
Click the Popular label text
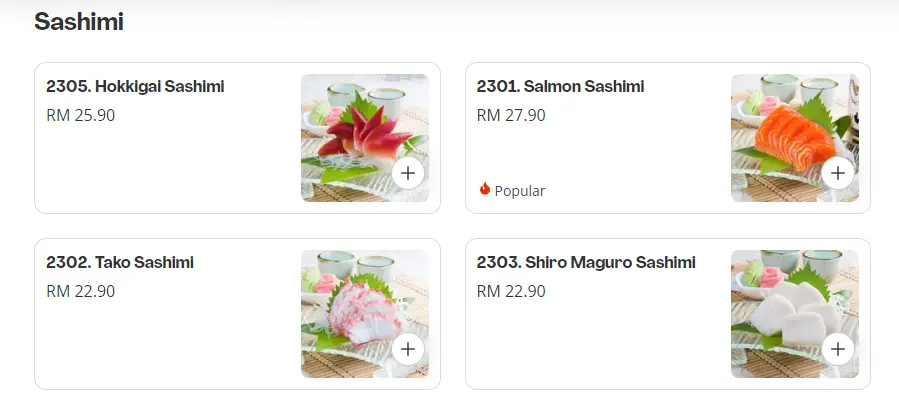[520, 190]
